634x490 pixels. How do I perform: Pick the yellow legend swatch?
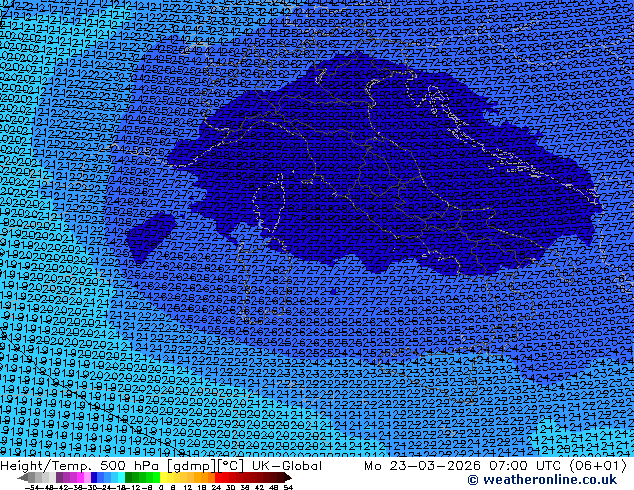point(163,477)
